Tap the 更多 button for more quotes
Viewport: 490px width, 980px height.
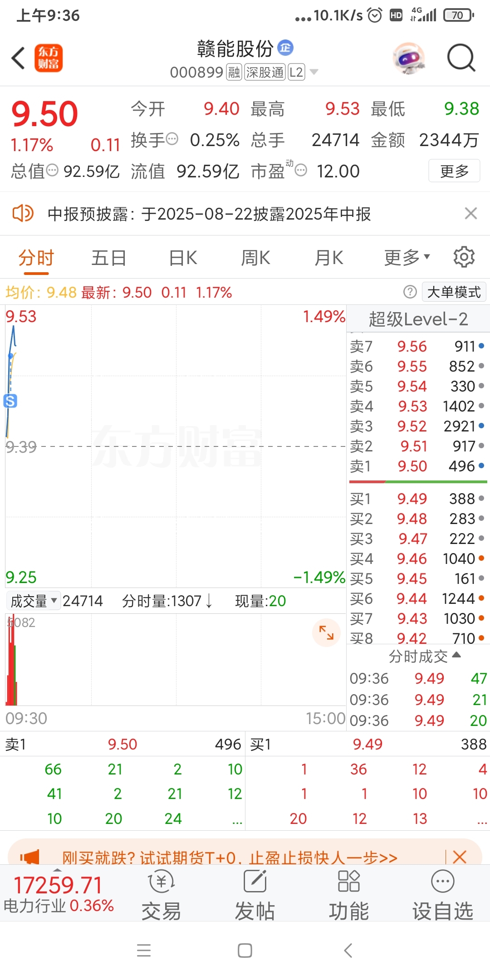(454, 171)
